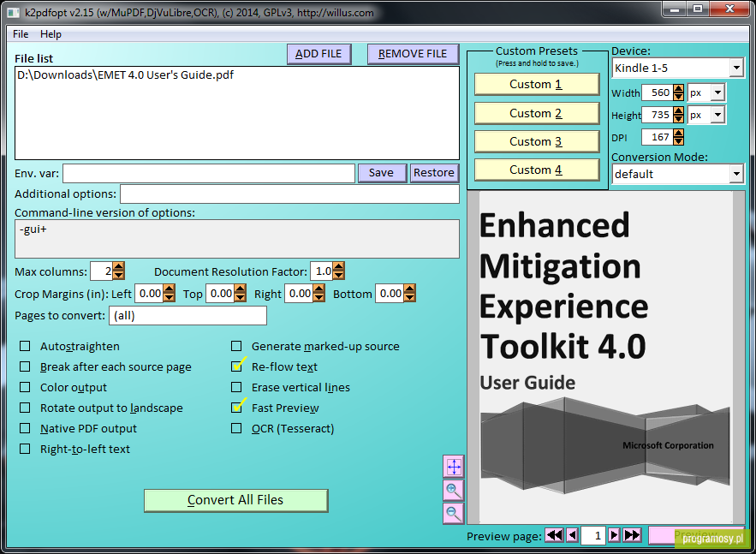
Task: Click the Restore button
Action: (434, 173)
